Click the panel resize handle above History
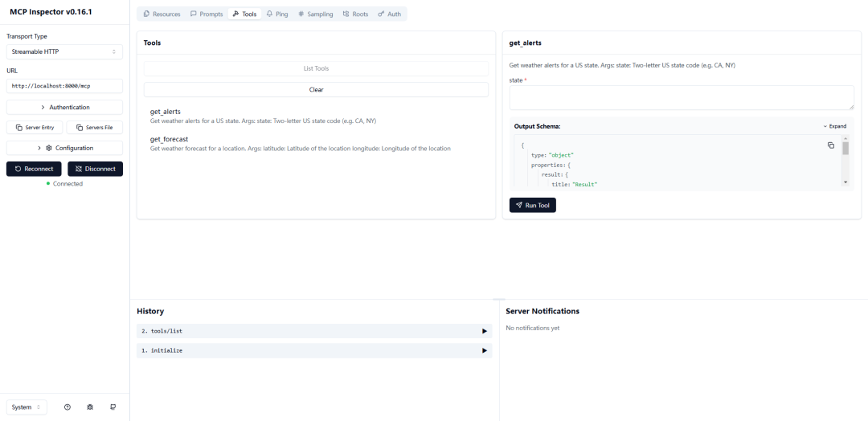This screenshot has width=868, height=421. coord(499,300)
